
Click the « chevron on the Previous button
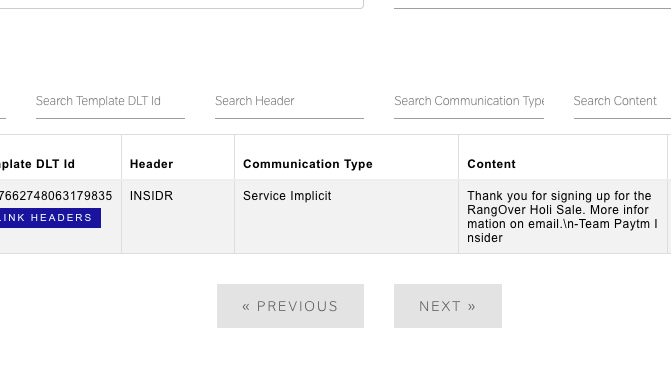pyautogui.click(x=246, y=306)
